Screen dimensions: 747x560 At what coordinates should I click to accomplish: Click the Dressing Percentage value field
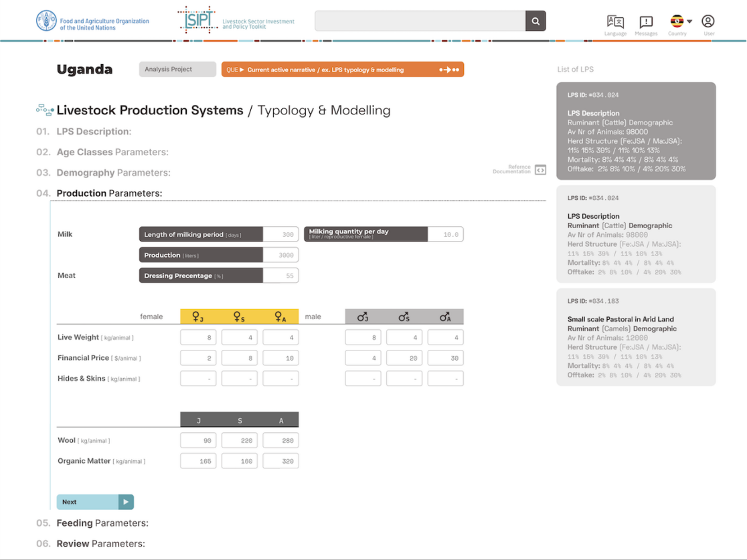(x=280, y=276)
